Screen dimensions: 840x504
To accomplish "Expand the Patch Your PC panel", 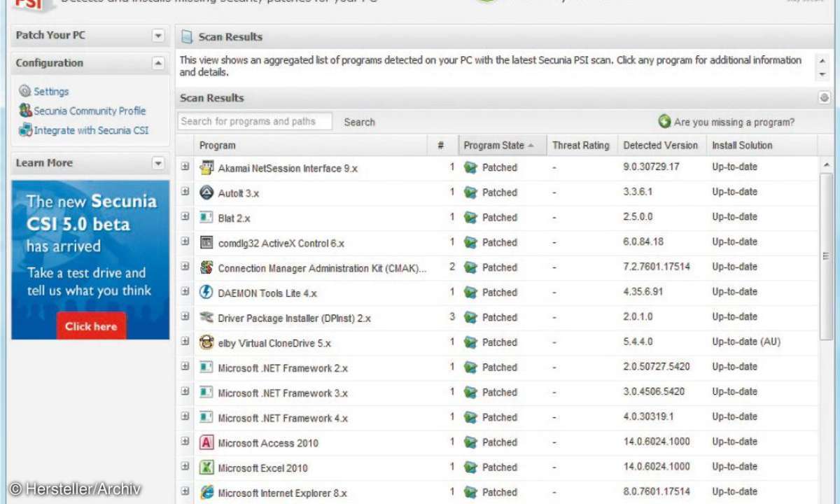I will (158, 36).
